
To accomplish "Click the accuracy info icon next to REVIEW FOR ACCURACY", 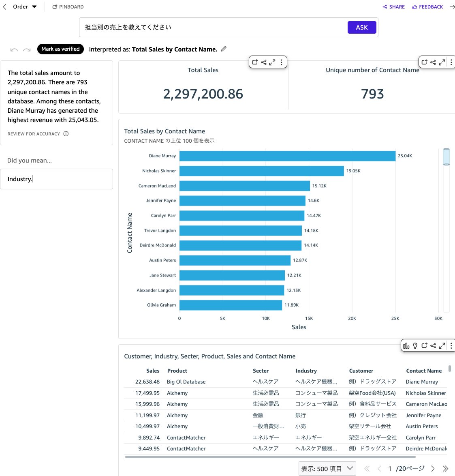I will [x=66, y=133].
